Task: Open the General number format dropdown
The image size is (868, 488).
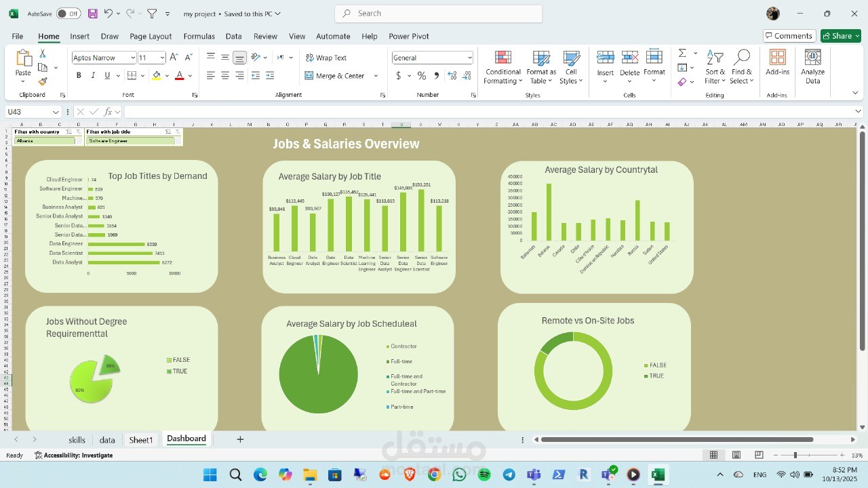Action: 431,57
